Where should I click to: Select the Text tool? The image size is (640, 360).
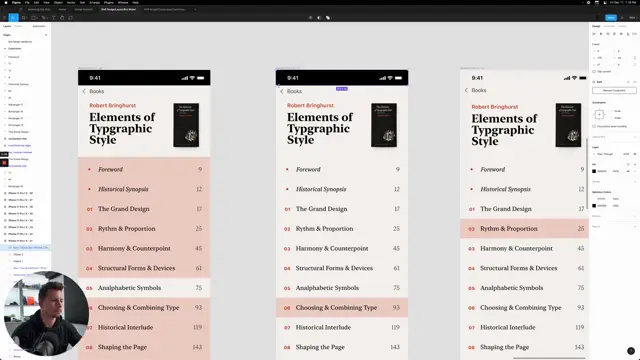[x=53, y=18]
